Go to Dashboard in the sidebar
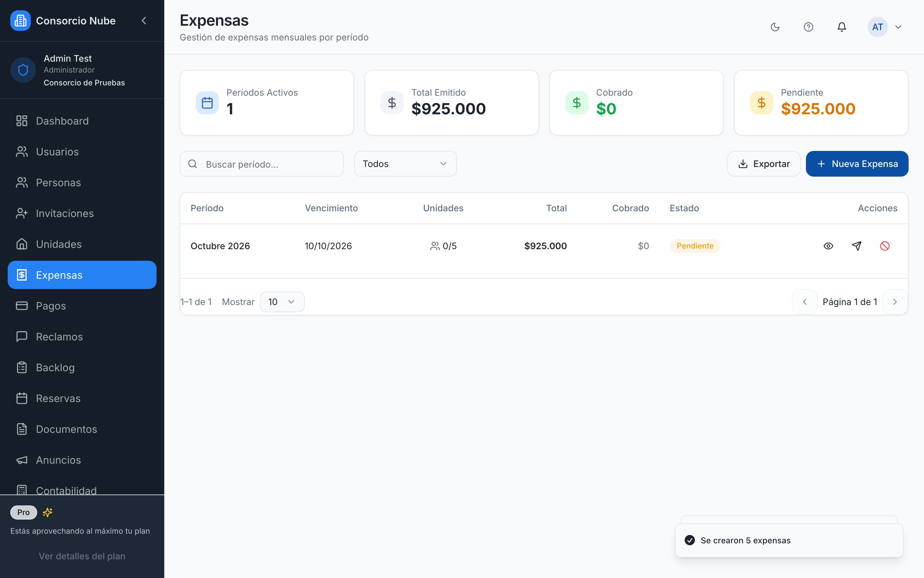Screen dimensions: 924x578 (82, 121)
